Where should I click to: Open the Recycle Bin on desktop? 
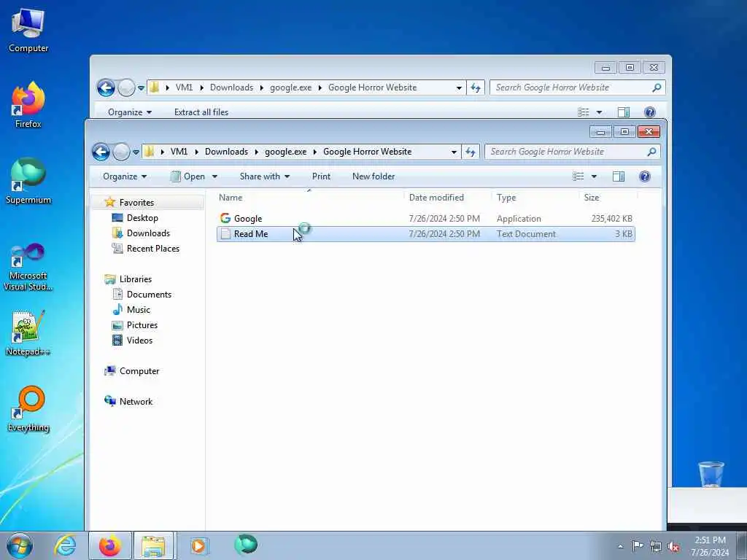(x=711, y=474)
